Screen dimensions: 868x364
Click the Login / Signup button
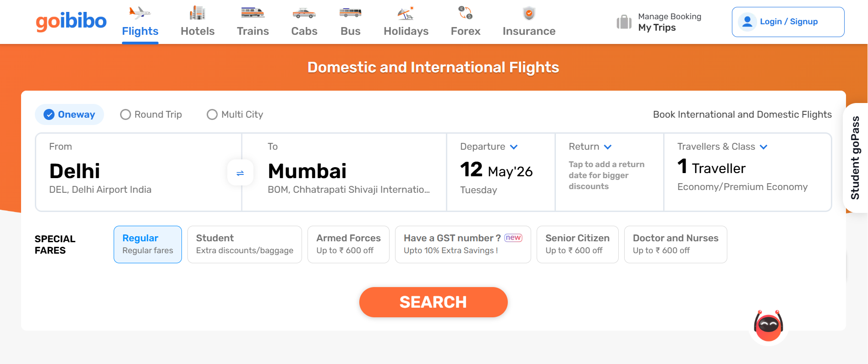point(788,22)
